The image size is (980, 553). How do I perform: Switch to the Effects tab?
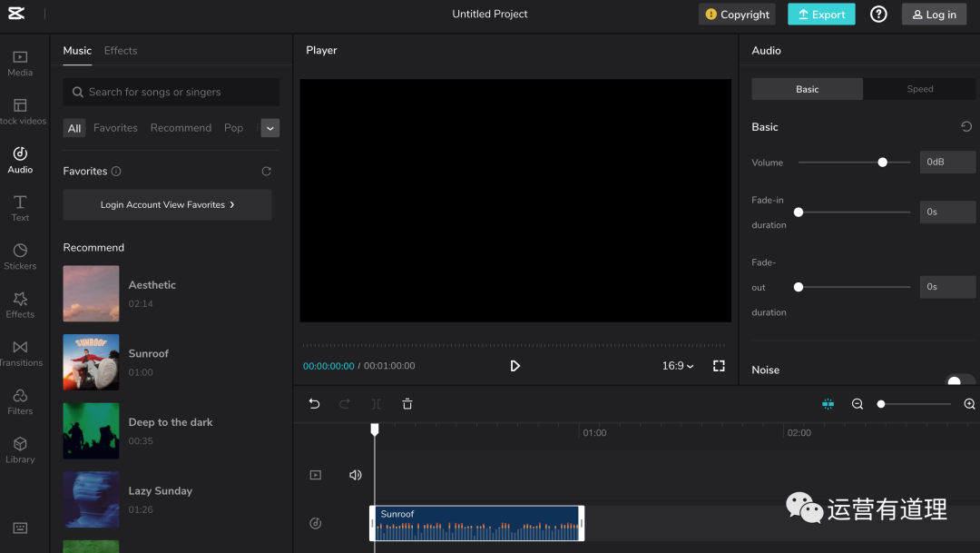(121, 51)
